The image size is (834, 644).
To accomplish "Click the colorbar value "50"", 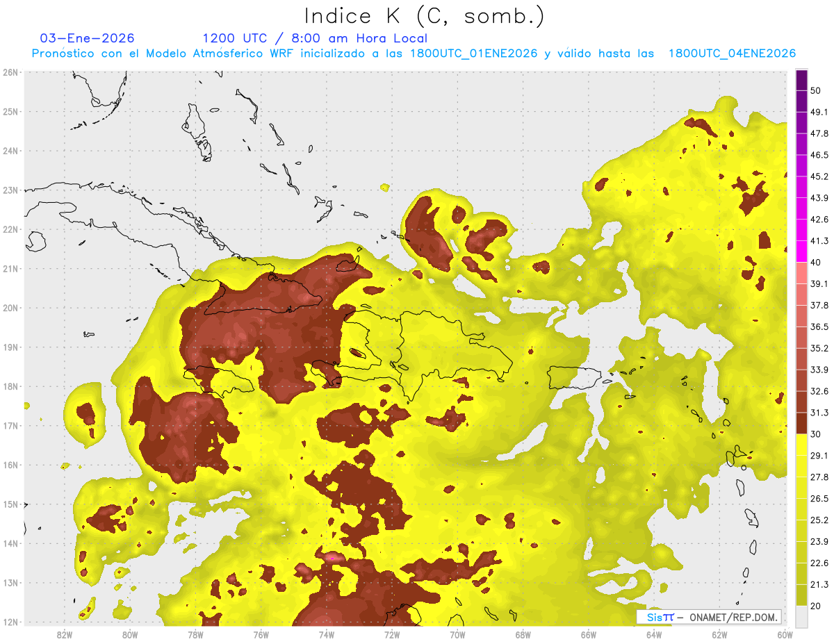I will (x=816, y=91).
